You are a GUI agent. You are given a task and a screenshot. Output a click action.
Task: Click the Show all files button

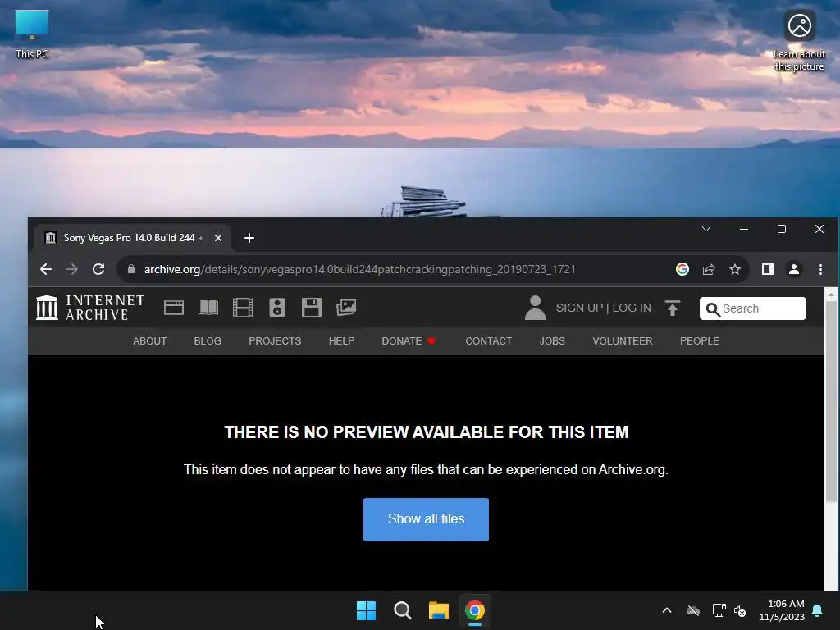tap(426, 519)
